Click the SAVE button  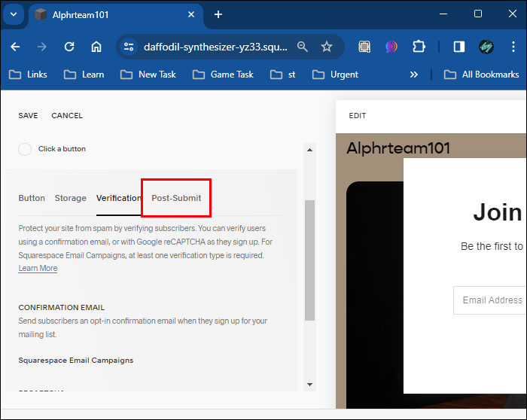[x=28, y=116]
